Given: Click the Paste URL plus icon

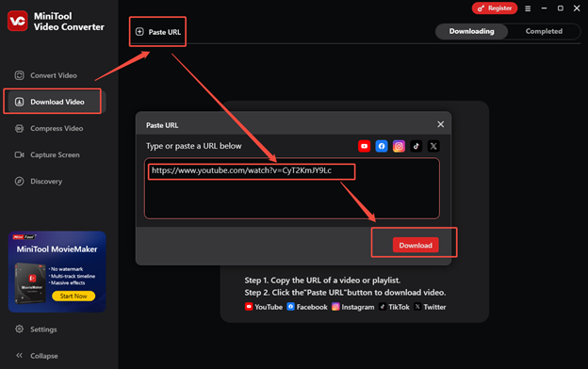Looking at the screenshot, I should [x=139, y=32].
